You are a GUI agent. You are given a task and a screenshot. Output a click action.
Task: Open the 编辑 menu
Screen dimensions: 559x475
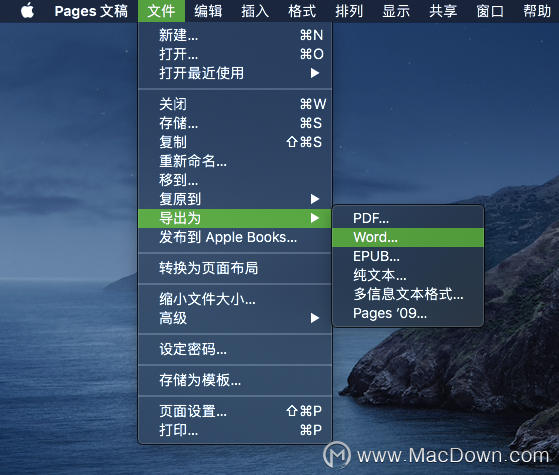[208, 11]
